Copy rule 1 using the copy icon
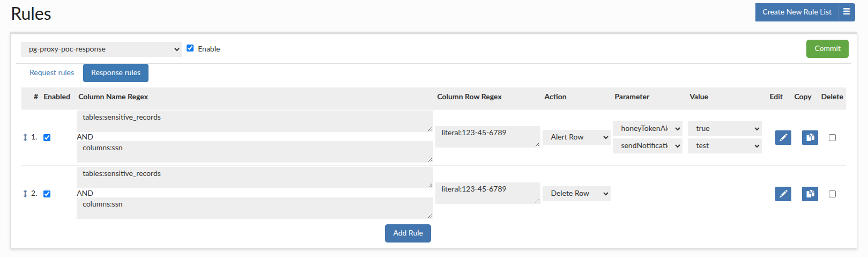Image resolution: width=868 pixels, height=257 pixels. click(810, 137)
